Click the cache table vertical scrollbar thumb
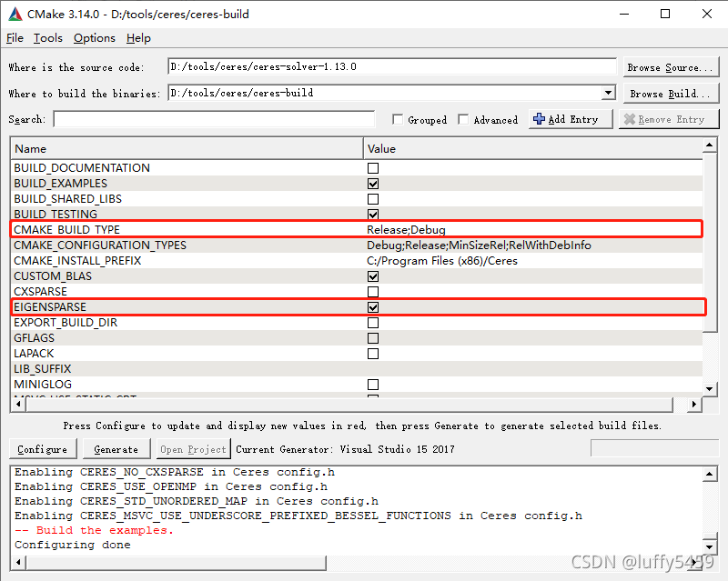Image resolution: width=728 pixels, height=581 pixels. [710, 242]
